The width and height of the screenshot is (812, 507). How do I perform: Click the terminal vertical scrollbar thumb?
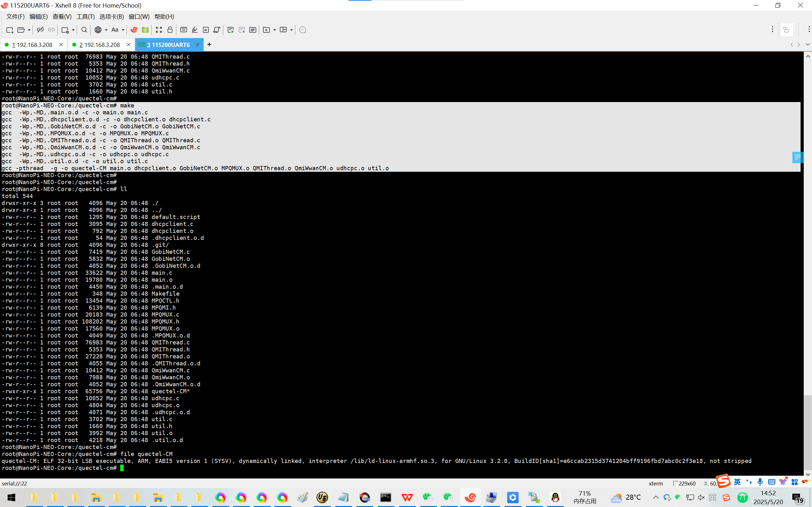click(808, 433)
